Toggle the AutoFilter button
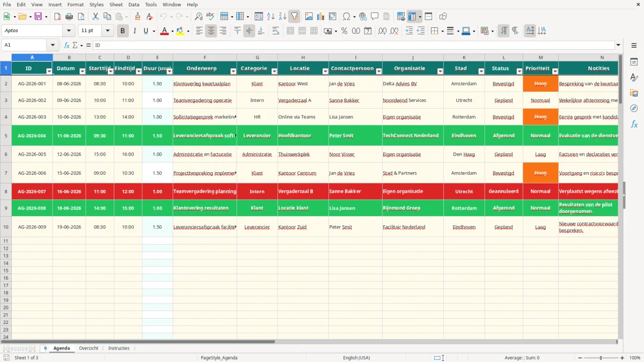Image resolution: width=644 pixels, height=362 pixels. (295, 17)
